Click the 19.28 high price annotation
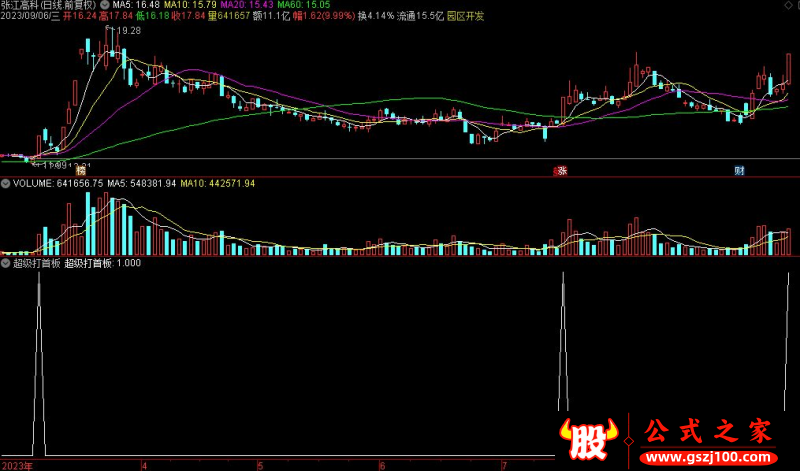 [129, 31]
